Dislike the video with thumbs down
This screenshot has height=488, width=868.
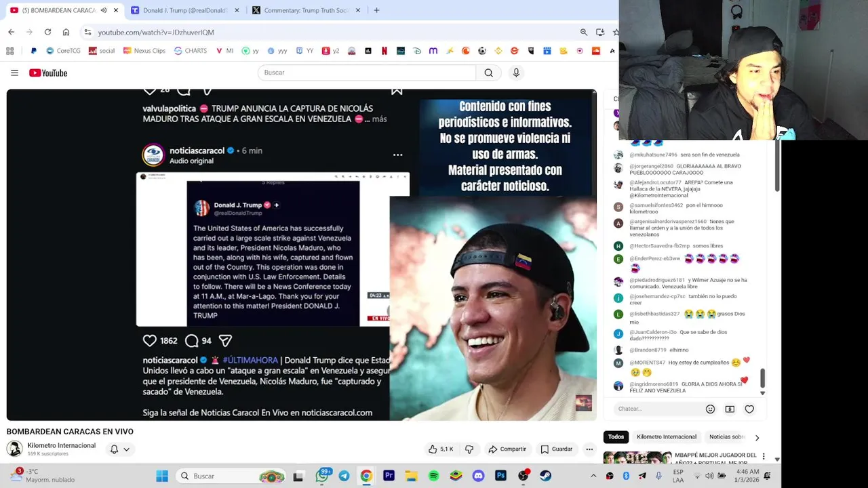[469, 449]
